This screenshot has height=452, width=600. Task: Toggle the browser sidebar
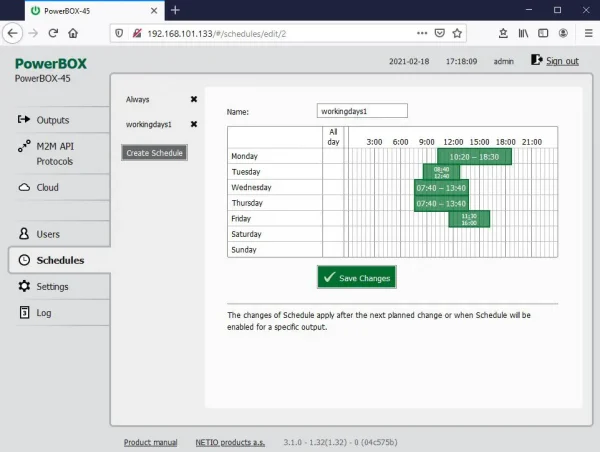[543, 33]
